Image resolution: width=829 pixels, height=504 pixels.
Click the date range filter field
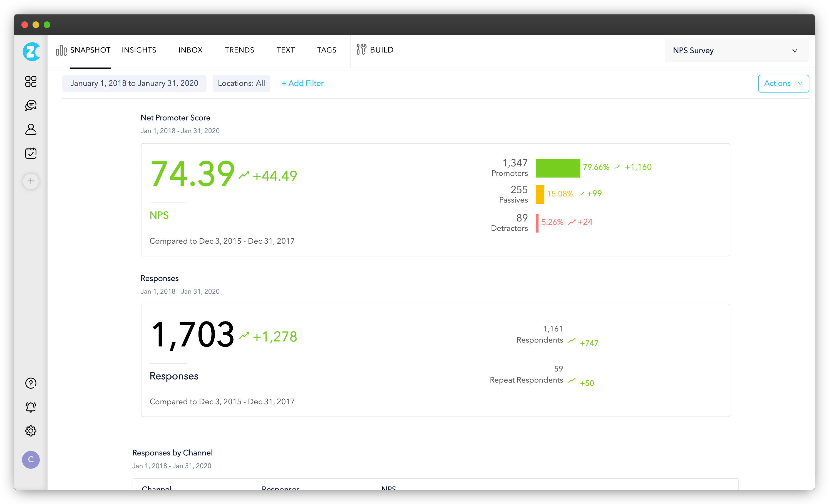[x=136, y=83]
